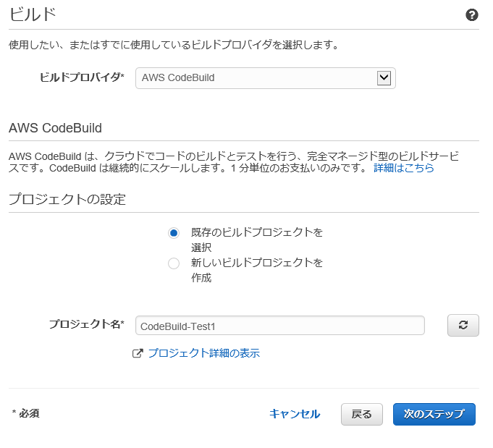Click the 既存のビルドプロジェクトを選択 option label
The width and height of the screenshot is (493, 448).
tap(256, 240)
